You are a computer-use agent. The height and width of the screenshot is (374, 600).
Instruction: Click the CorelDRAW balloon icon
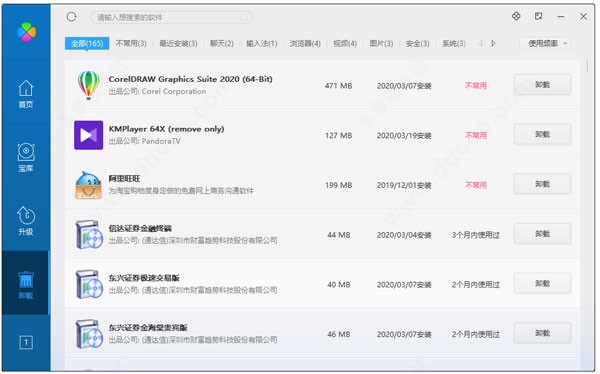(x=88, y=85)
